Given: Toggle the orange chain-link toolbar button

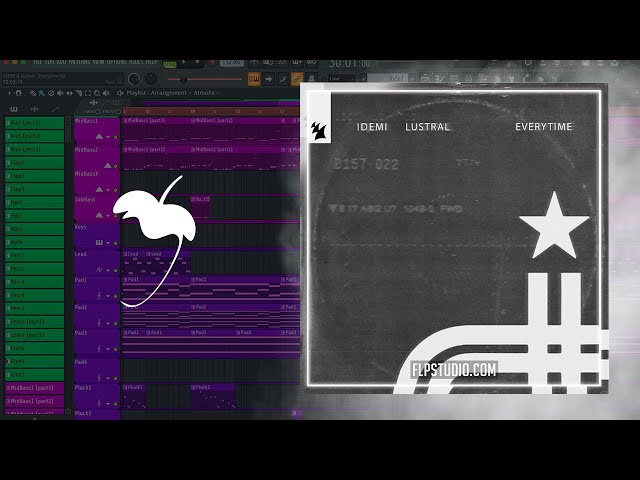Looking at the screenshot, I should 297,79.
